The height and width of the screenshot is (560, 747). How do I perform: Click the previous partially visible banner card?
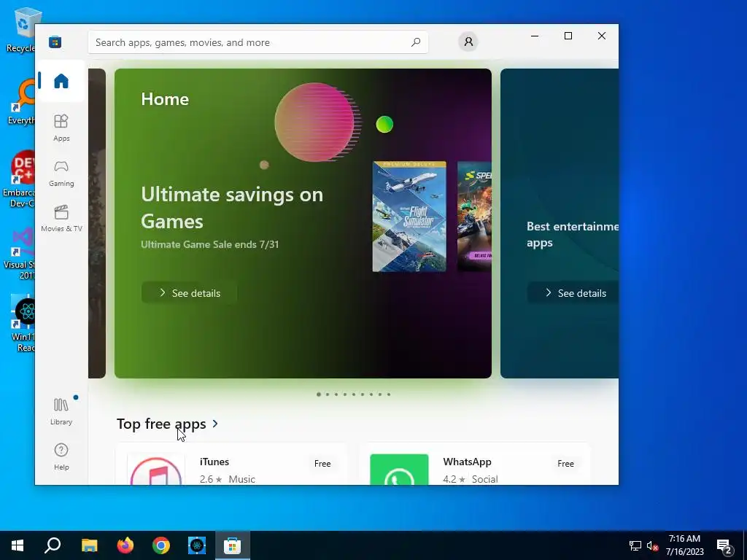[97, 223]
